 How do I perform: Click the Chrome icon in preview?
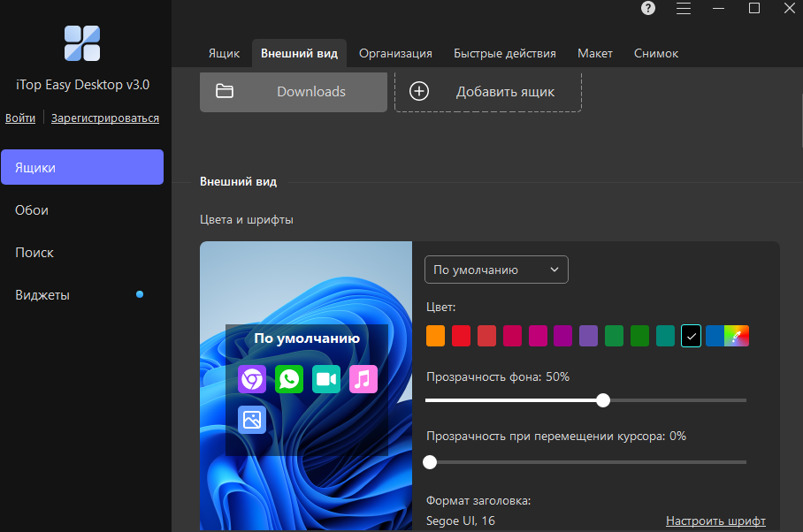click(252, 379)
